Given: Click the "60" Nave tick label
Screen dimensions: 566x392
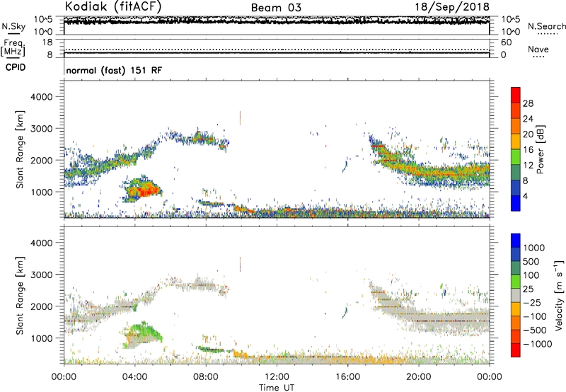Looking at the screenshot, I should [x=506, y=42].
